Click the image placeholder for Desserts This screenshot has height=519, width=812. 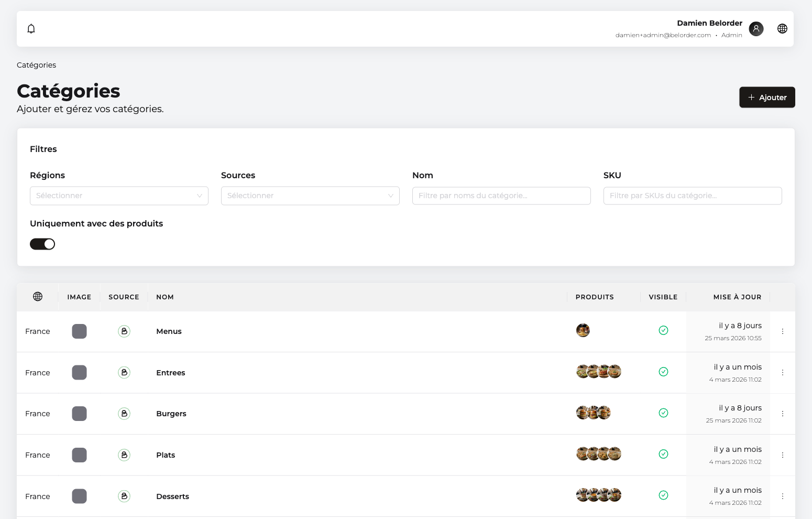[x=79, y=496]
